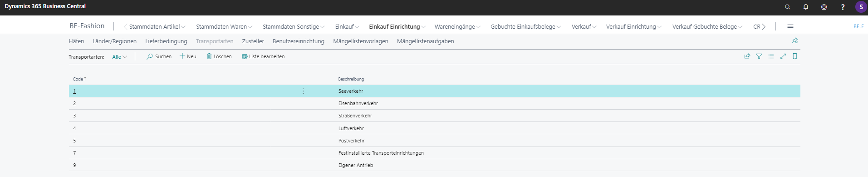Open the notifications bell
868x177 pixels.
tap(806, 7)
